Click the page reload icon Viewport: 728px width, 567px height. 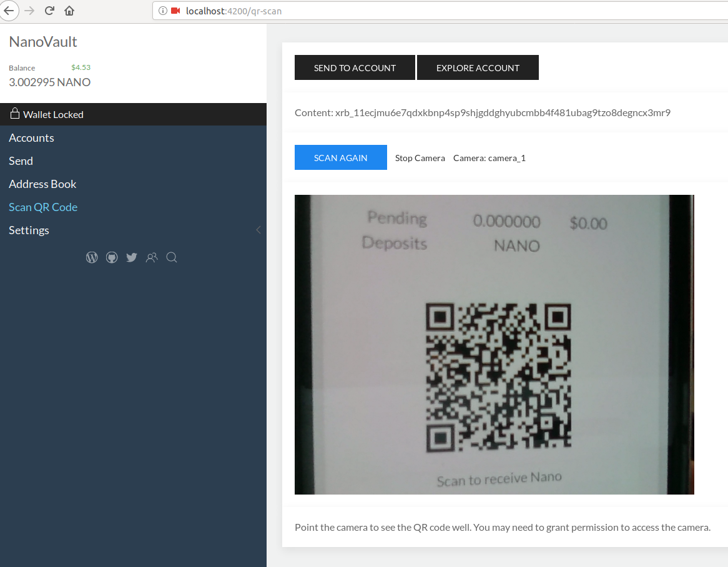pyautogui.click(x=49, y=11)
